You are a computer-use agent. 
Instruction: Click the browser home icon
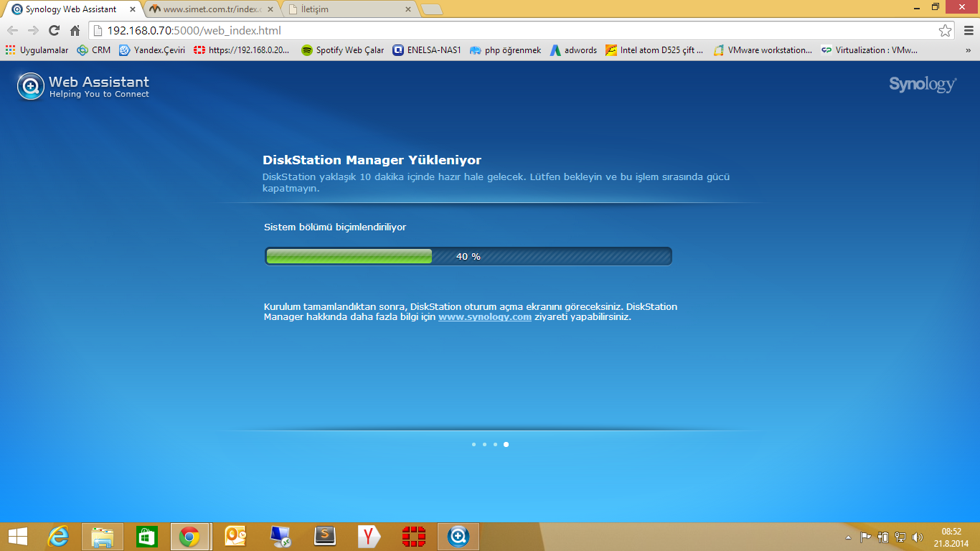pos(75,31)
